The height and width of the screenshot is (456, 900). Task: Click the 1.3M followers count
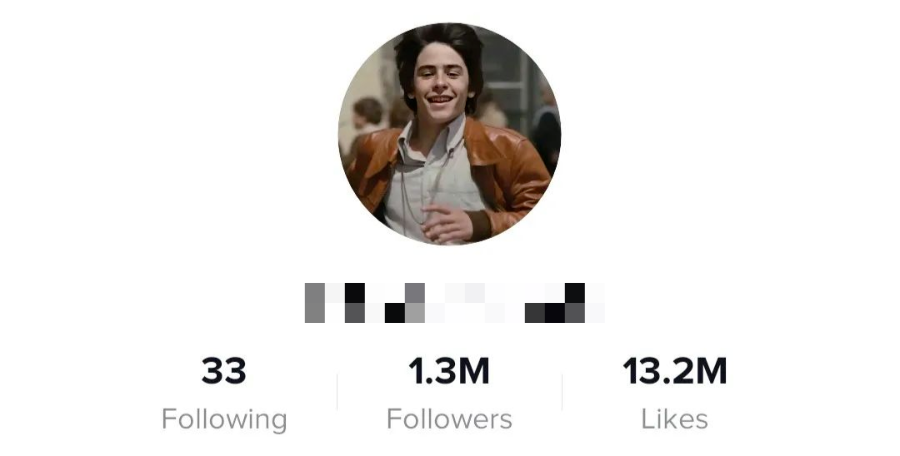pyautogui.click(x=449, y=371)
